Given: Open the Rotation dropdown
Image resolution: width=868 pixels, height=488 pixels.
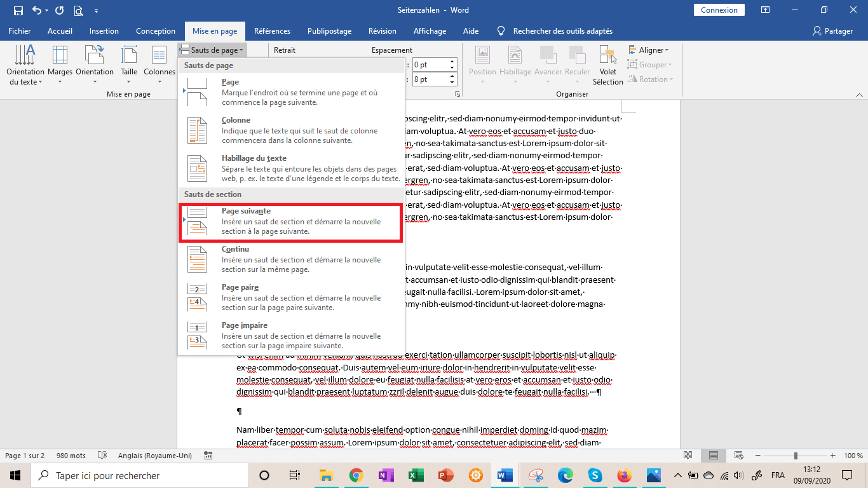Looking at the screenshot, I should coord(651,79).
